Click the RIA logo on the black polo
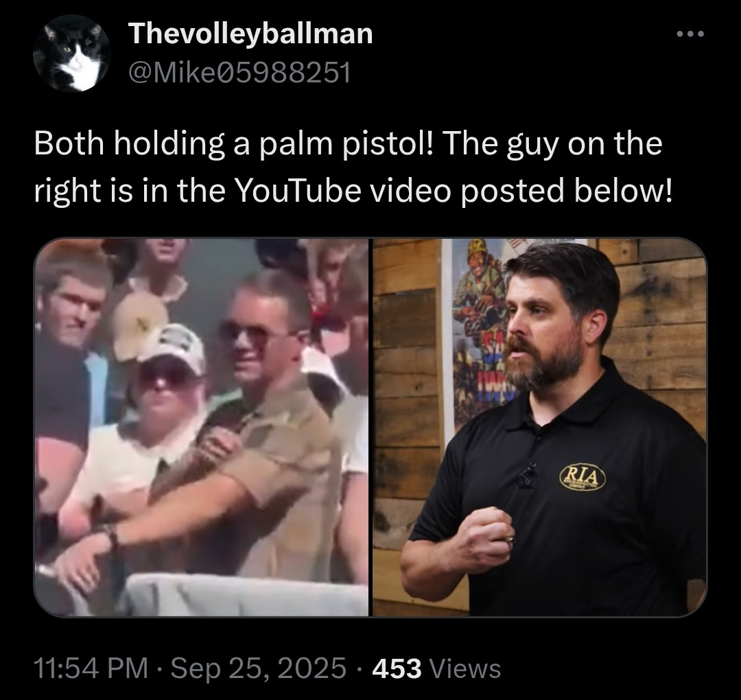The width and height of the screenshot is (741, 700). tap(583, 477)
